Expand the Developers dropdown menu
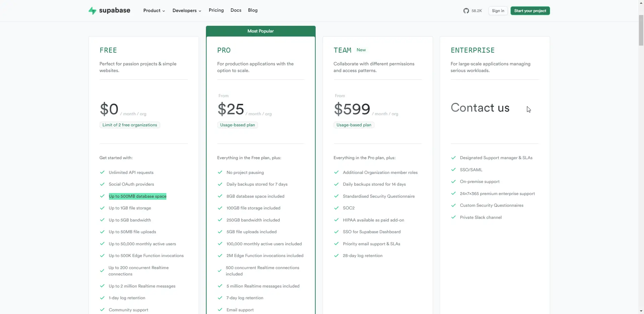 coord(187,11)
